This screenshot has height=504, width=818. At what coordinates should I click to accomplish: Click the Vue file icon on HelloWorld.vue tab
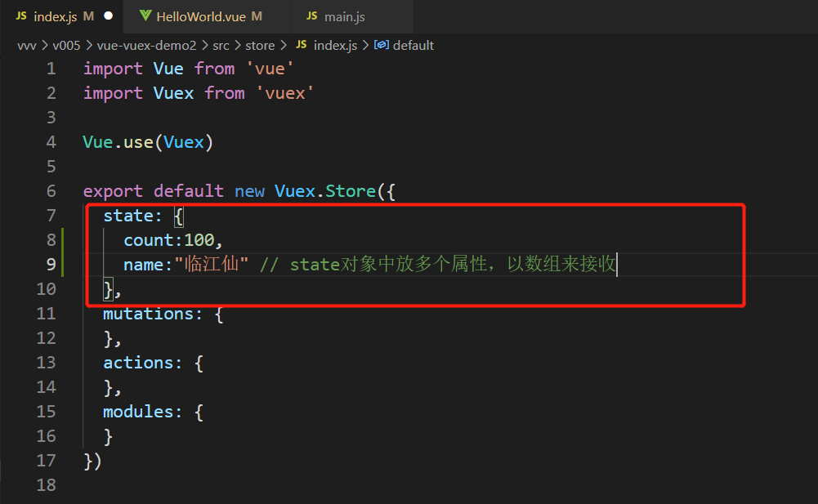point(145,16)
